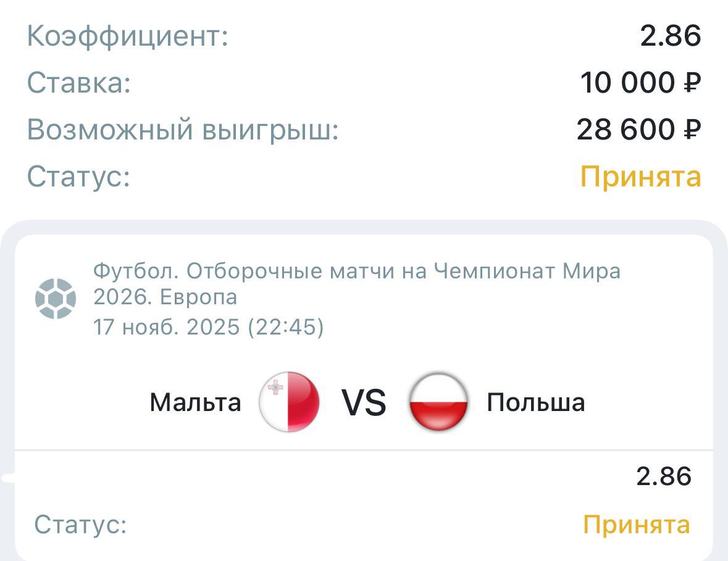Select the VS label between the flags
The height and width of the screenshot is (561, 728).
click(364, 404)
